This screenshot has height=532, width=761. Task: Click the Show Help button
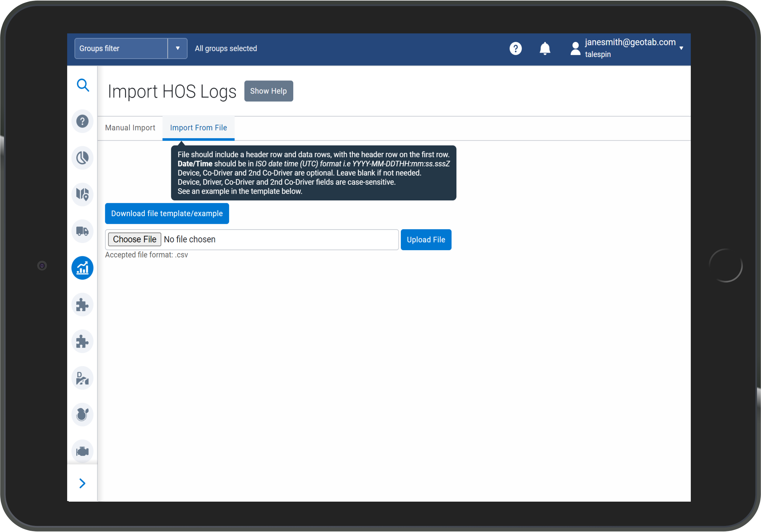click(x=268, y=91)
